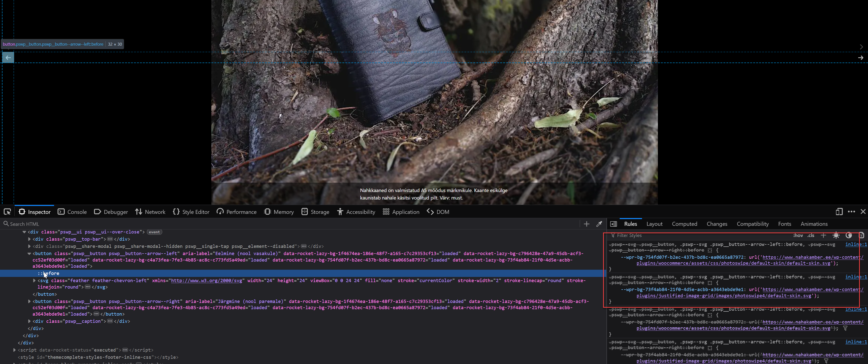Toggle the .cls classes panel
This screenshot has height=364, width=868.
click(x=811, y=235)
